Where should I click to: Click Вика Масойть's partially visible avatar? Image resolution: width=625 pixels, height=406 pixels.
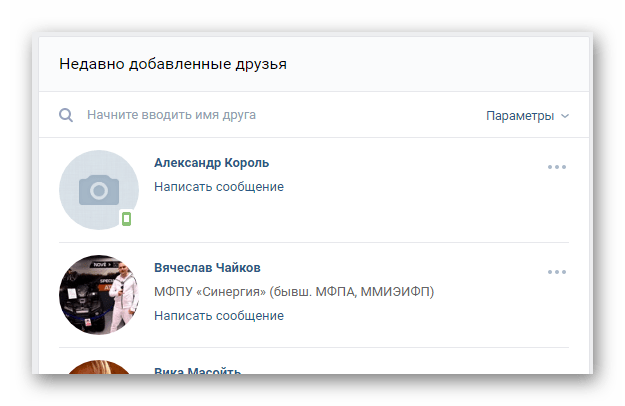coord(99,367)
